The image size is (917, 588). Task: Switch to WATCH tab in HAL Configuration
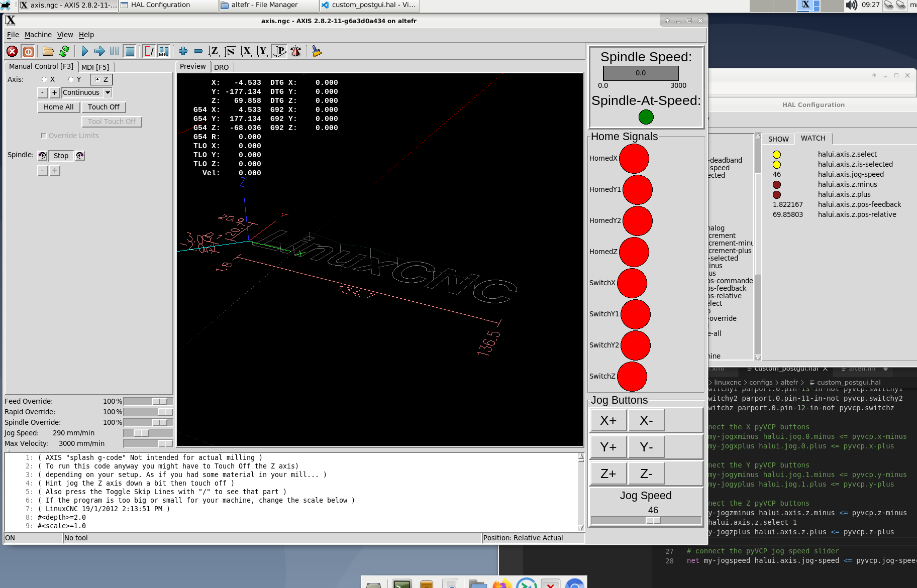point(813,138)
